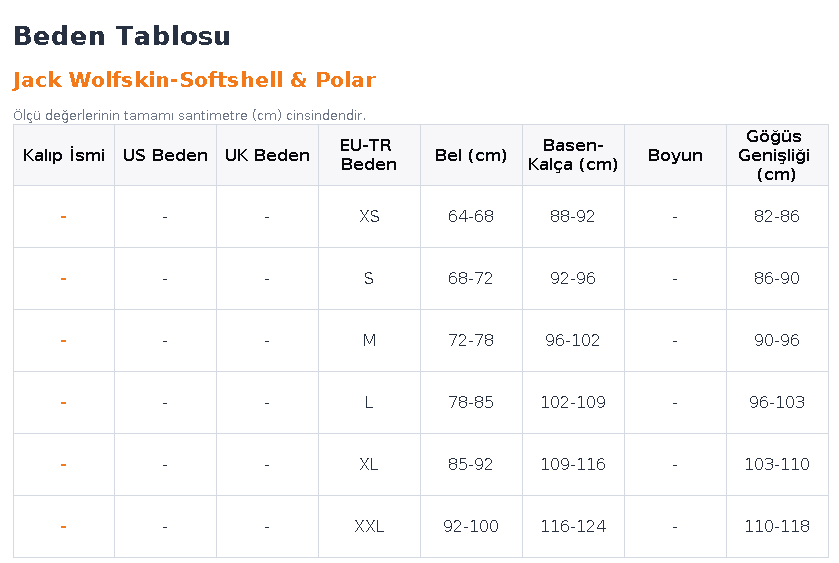
Task: Click the Bel (cm) column header
Action: click(x=471, y=155)
